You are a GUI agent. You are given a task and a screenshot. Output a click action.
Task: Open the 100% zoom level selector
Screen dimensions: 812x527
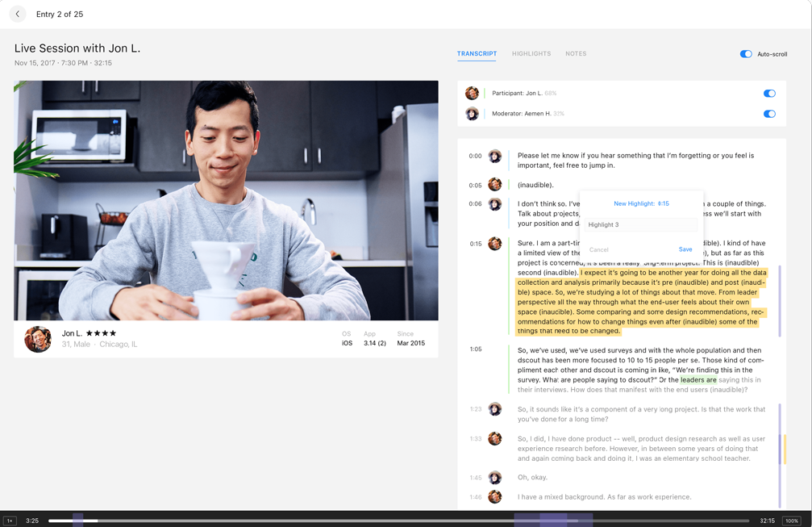tap(792, 521)
